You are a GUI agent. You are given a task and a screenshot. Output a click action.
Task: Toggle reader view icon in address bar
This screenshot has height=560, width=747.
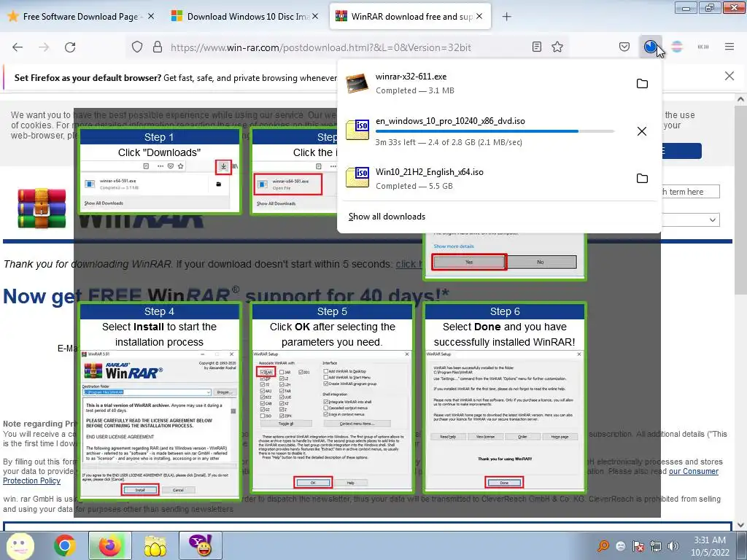click(x=537, y=47)
